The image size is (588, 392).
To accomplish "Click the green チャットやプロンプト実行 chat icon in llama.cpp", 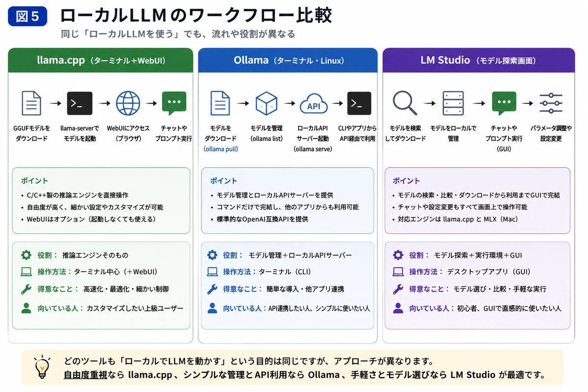I will coord(174,103).
